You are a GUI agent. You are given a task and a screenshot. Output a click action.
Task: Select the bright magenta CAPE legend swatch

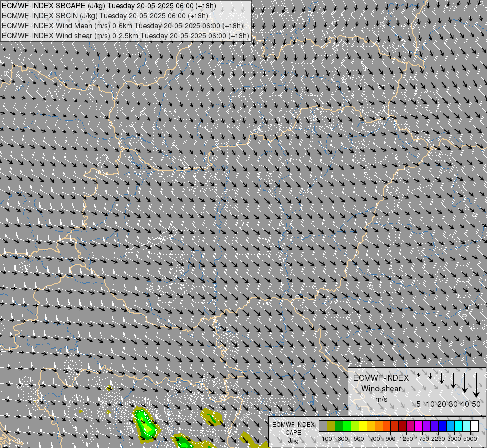coord(419,426)
